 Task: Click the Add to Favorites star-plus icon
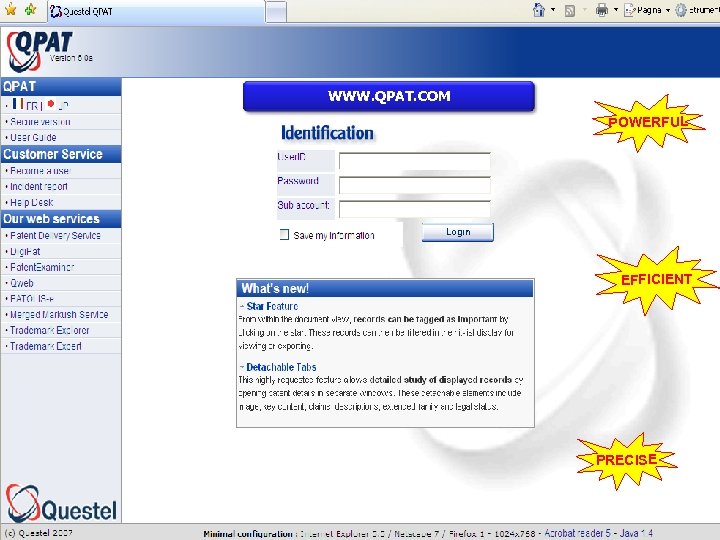coord(30,9)
